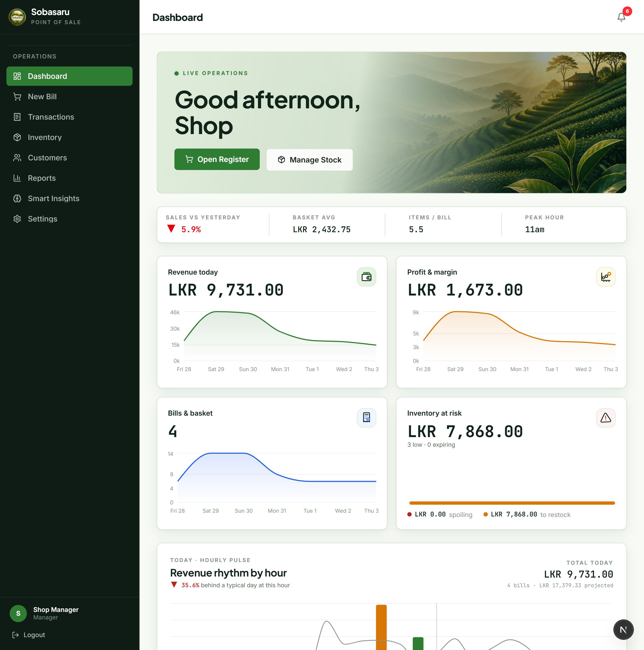Viewport: 644px width, 650px height.
Task: Click the tall orange bar in hourly chart
Action: pyautogui.click(x=381, y=627)
